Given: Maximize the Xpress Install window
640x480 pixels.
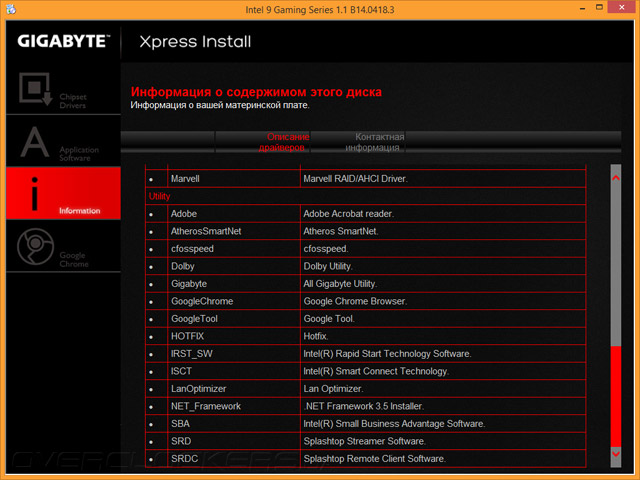Looking at the screenshot, I should click(x=599, y=7).
